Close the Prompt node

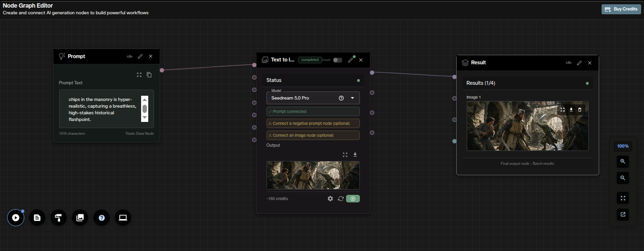(151, 56)
